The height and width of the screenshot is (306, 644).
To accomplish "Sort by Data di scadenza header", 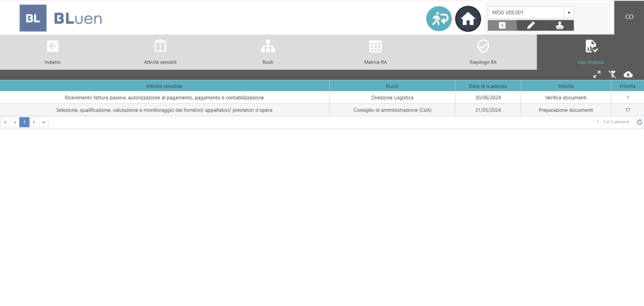I will (x=488, y=86).
